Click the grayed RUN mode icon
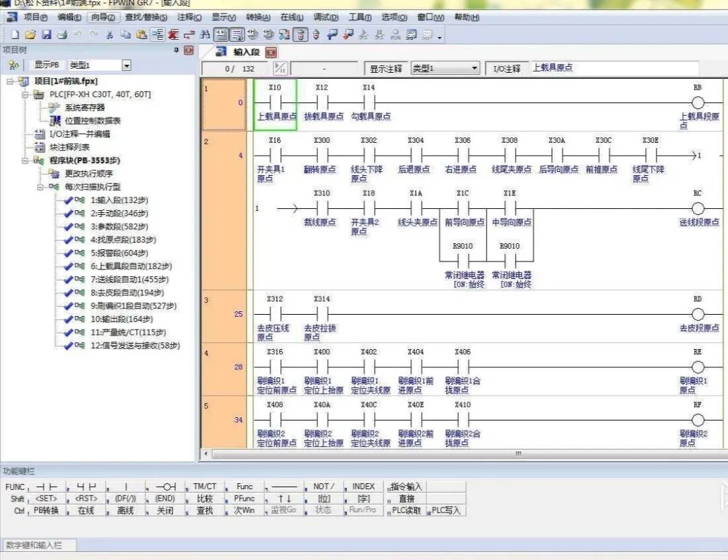This screenshot has width=728, height=560. (396, 34)
